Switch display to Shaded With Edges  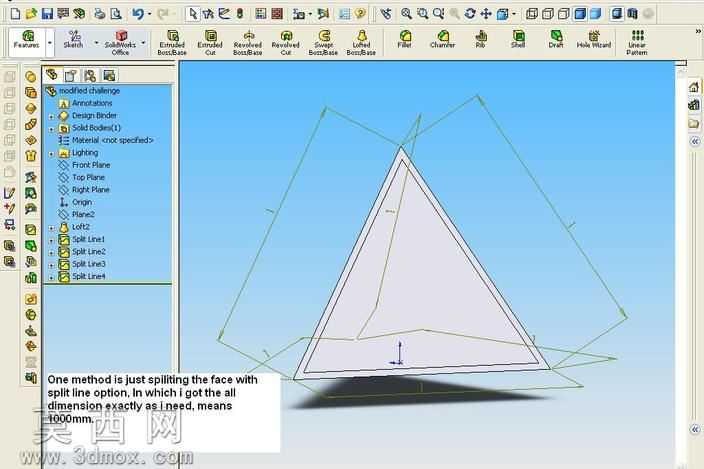click(x=580, y=14)
